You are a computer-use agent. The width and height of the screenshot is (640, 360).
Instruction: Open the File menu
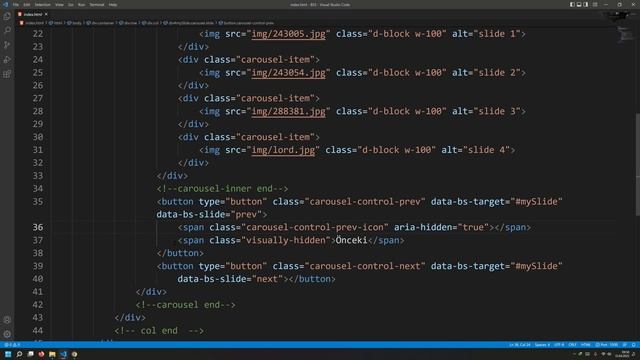pos(16,4)
